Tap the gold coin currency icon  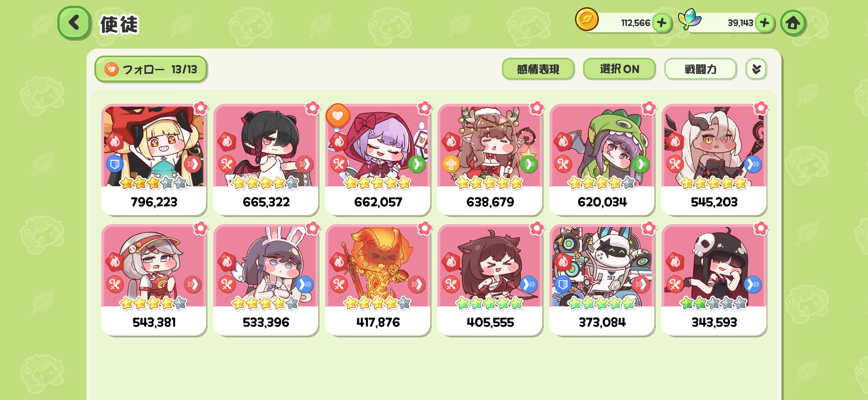click(586, 19)
